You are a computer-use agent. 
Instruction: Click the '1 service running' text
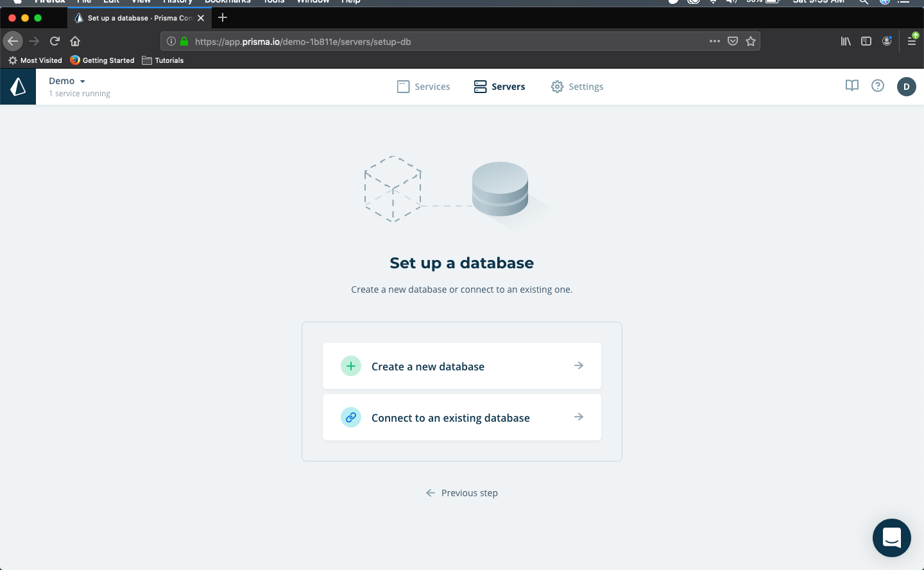click(80, 94)
